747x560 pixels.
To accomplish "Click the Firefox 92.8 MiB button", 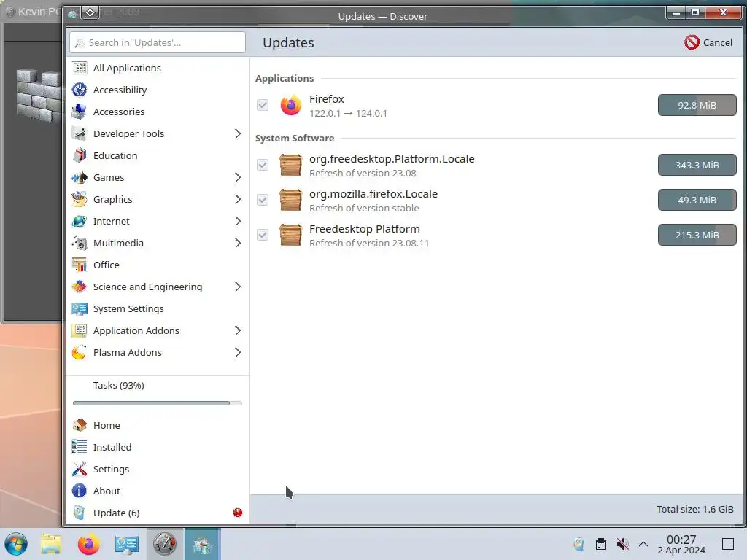I will pyautogui.click(x=697, y=105).
